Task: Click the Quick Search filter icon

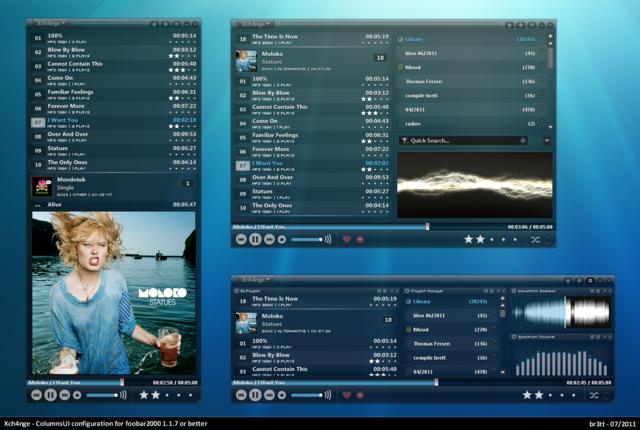Action: 403,141
